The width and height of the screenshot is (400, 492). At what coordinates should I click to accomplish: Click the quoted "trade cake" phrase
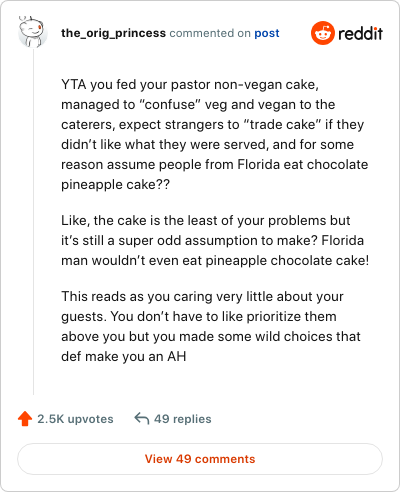(x=283, y=124)
